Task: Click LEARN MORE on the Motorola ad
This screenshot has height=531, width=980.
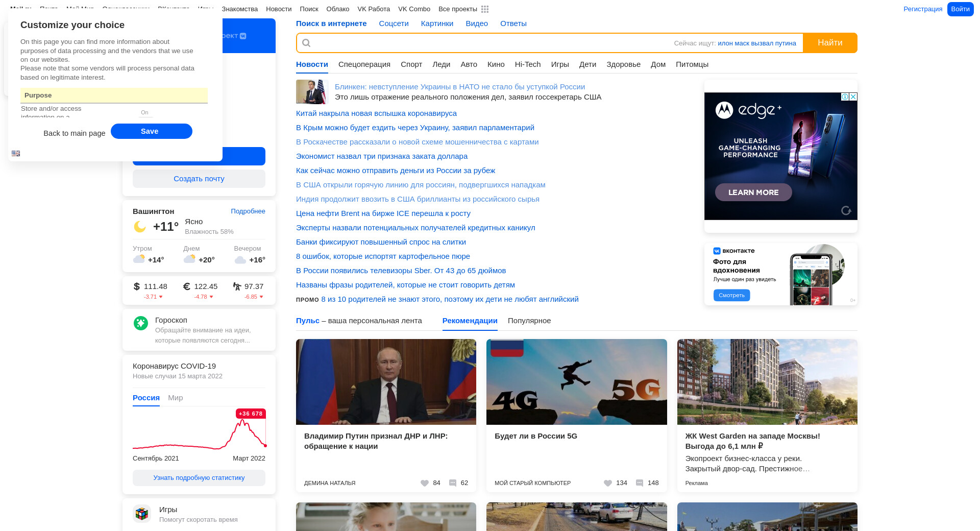Action: (753, 192)
